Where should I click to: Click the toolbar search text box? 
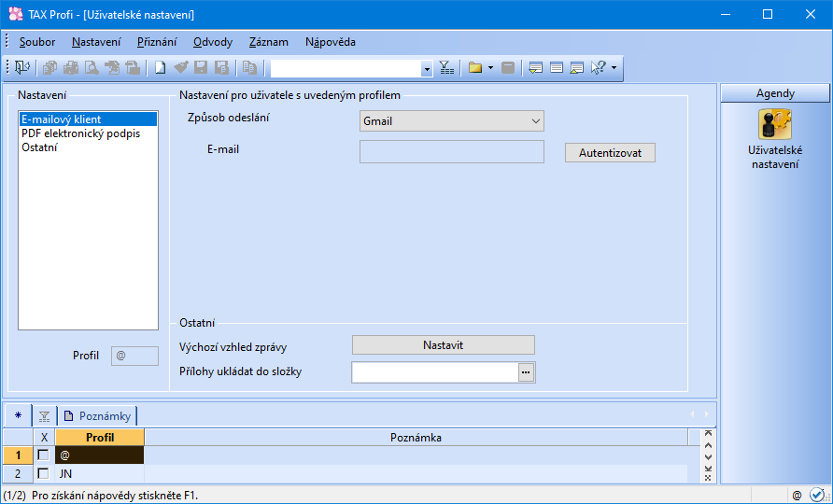click(346, 68)
